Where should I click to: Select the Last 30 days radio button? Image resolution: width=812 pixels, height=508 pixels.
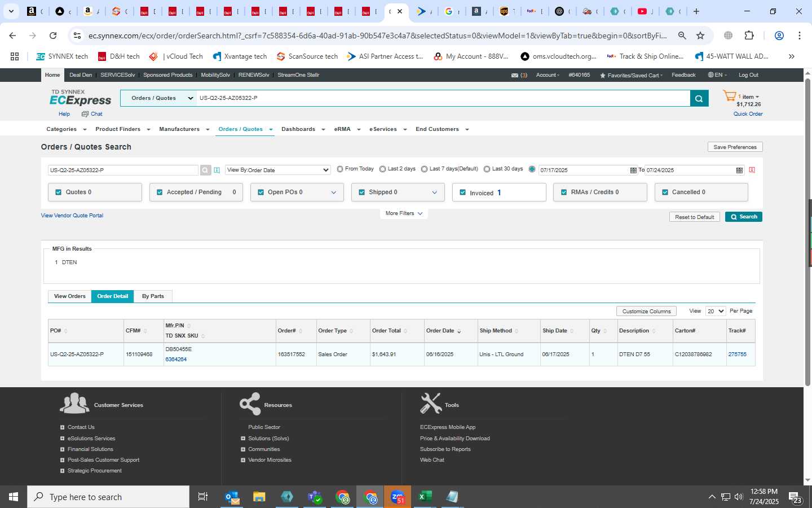pos(487,169)
